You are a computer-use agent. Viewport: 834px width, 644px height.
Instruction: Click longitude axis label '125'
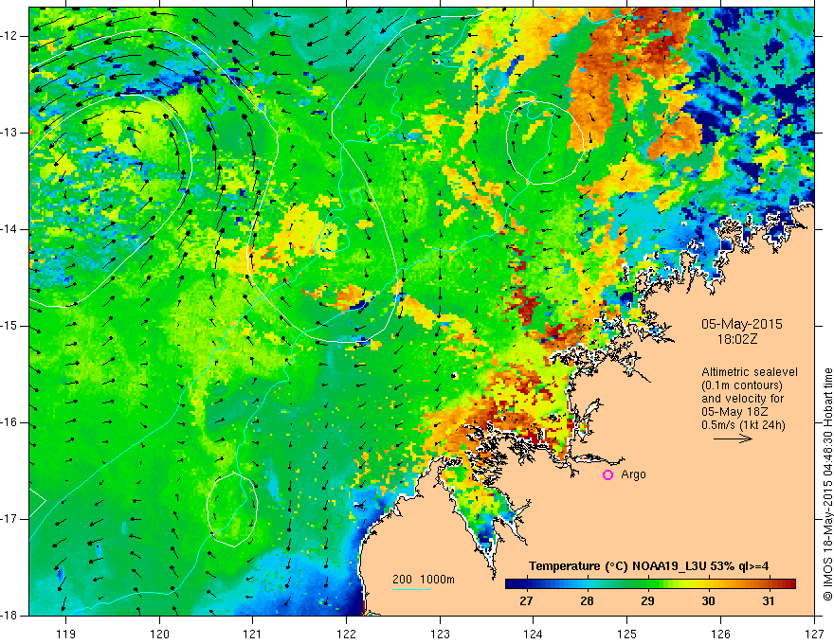627,634
